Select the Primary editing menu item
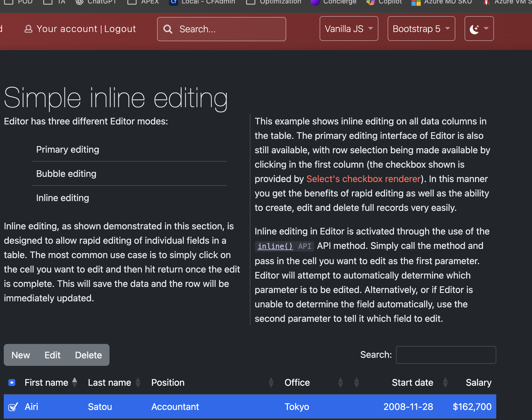The width and height of the screenshot is (532, 420). (68, 150)
